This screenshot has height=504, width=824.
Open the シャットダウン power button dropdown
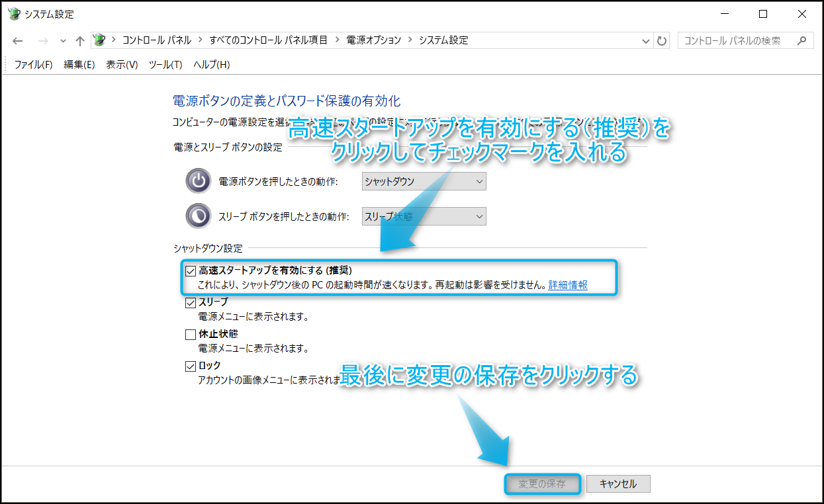pyautogui.click(x=424, y=181)
